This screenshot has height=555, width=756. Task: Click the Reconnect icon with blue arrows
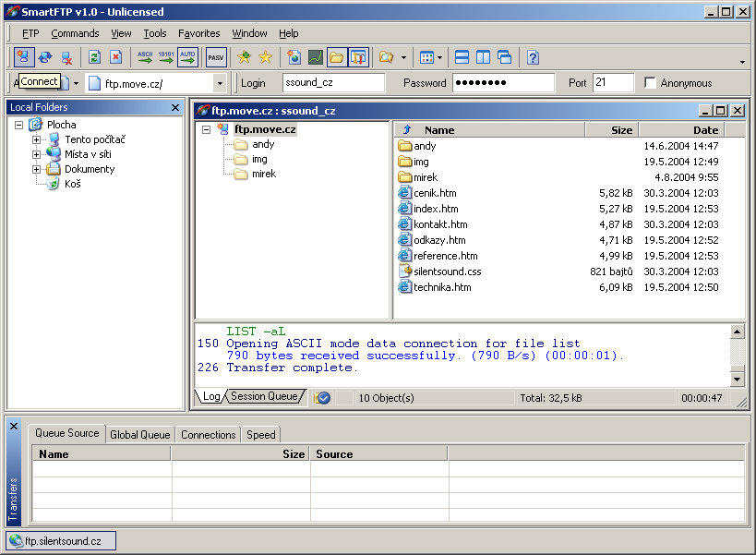pyautogui.click(x=45, y=57)
